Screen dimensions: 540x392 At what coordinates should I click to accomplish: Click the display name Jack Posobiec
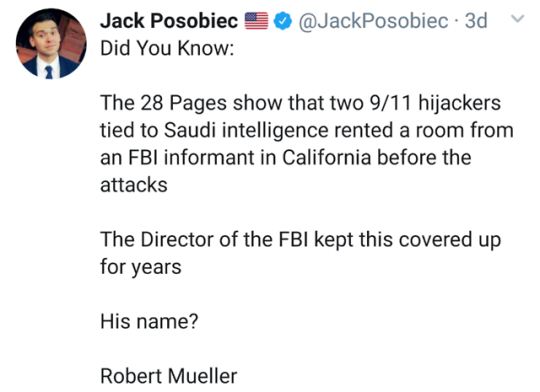click(x=169, y=21)
